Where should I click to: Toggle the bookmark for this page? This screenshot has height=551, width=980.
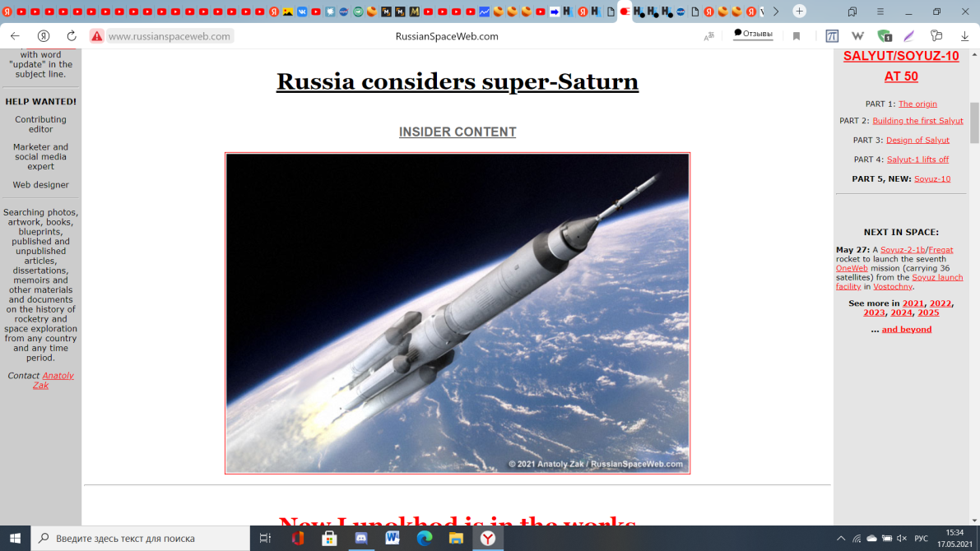[797, 36]
